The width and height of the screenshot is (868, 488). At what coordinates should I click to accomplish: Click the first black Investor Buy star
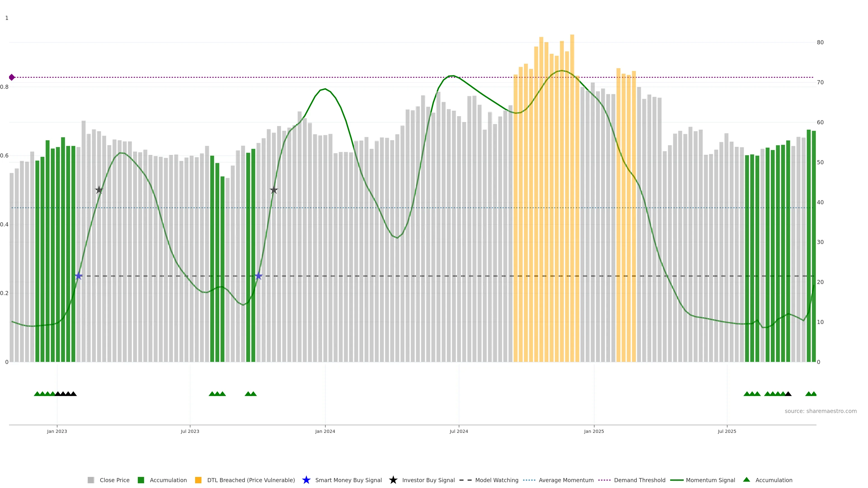pos(99,190)
